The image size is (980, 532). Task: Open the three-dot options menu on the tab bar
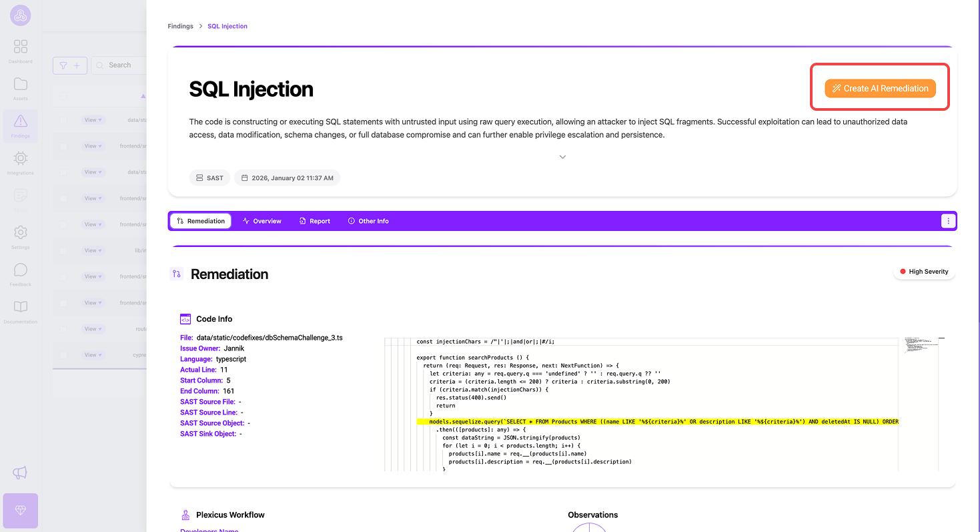click(948, 220)
